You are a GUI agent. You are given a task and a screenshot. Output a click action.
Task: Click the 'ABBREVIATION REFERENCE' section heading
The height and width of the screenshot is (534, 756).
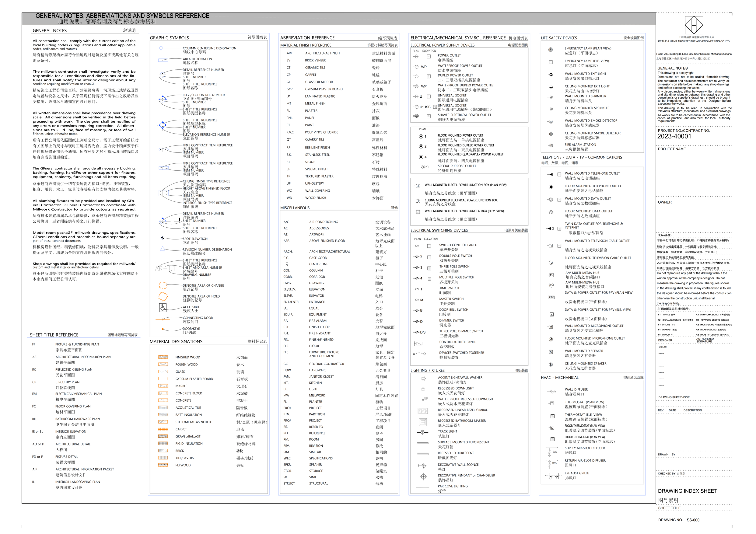point(307,38)
